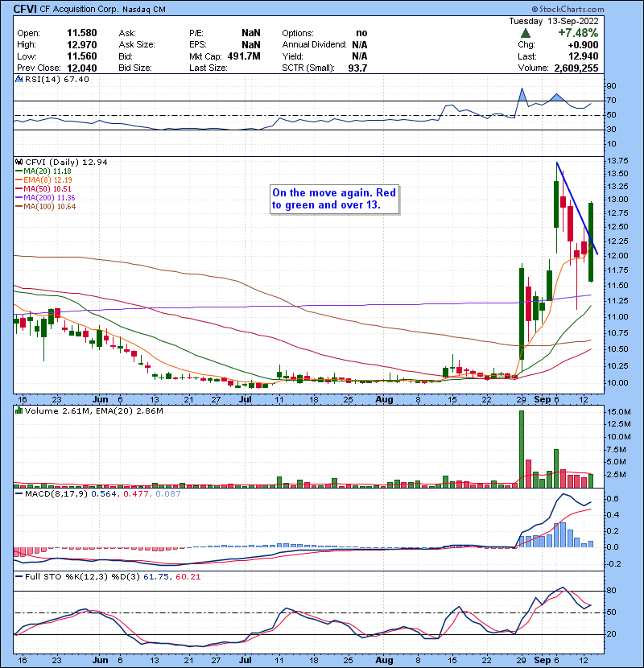Click the stochastic %D value 60.21

[188, 577]
